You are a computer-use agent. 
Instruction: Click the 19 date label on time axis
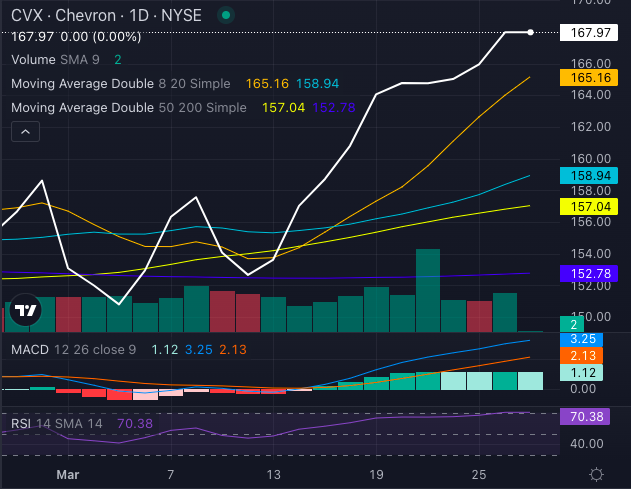(376, 473)
